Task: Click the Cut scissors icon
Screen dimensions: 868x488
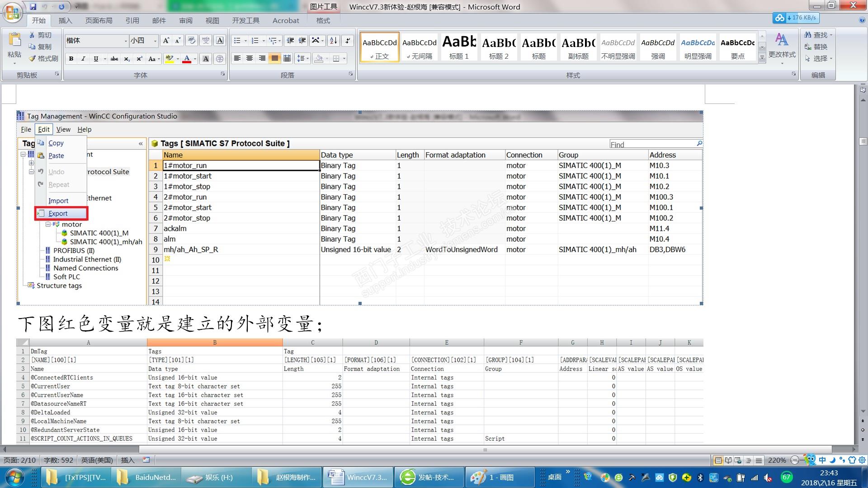Action: (32, 35)
